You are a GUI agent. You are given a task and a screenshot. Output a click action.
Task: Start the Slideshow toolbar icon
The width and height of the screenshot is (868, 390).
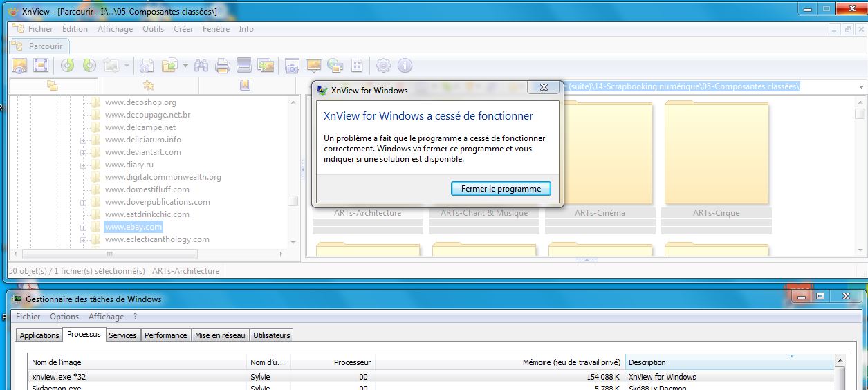point(314,66)
